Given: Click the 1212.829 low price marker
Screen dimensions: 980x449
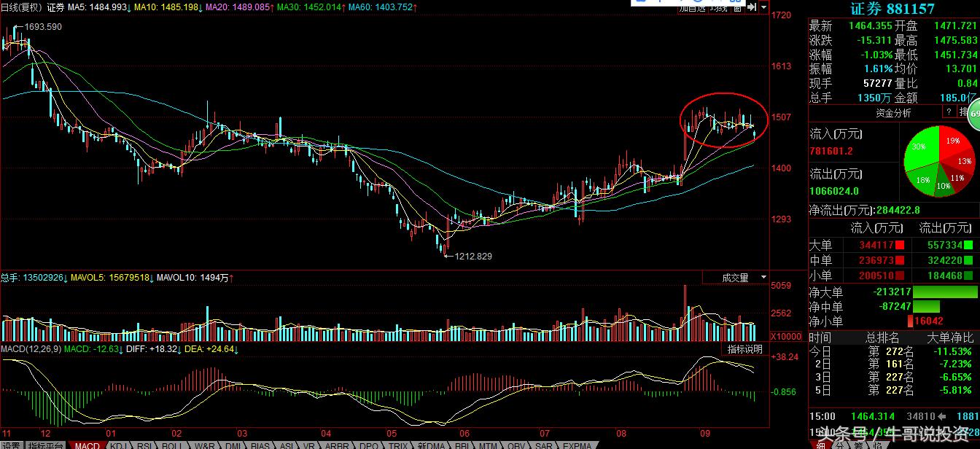Looking at the screenshot, I should pyautogui.click(x=472, y=256).
